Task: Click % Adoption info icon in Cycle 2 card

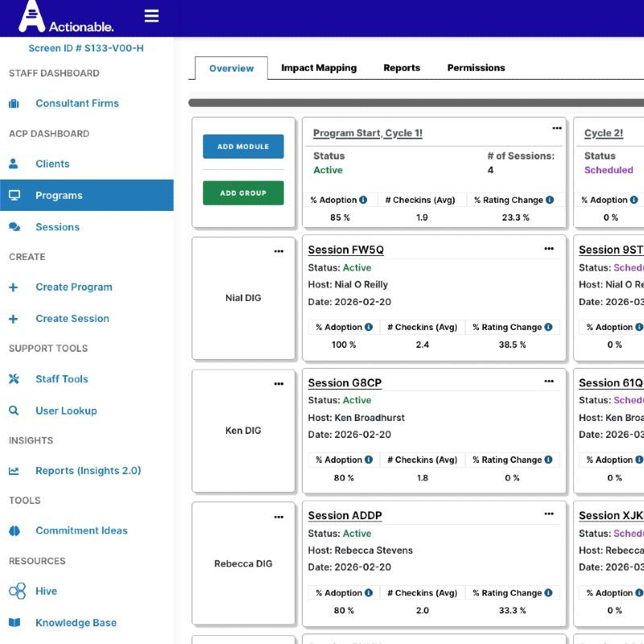Action: point(634,200)
